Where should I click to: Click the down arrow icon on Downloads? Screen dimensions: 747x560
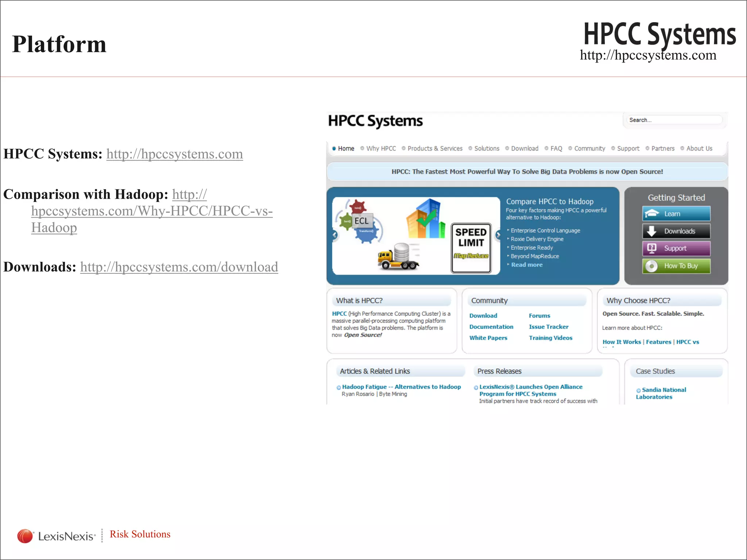651,231
